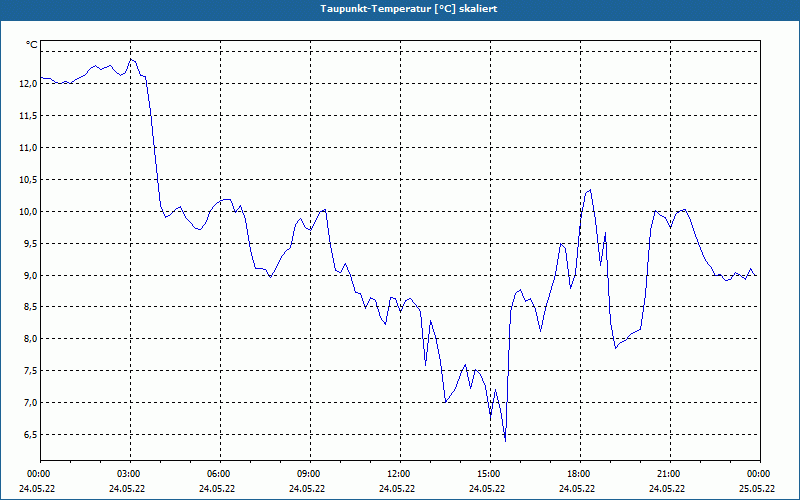The width and height of the screenshot is (800, 500).
Task: Click the 21:00 time axis label
Action: click(670, 474)
